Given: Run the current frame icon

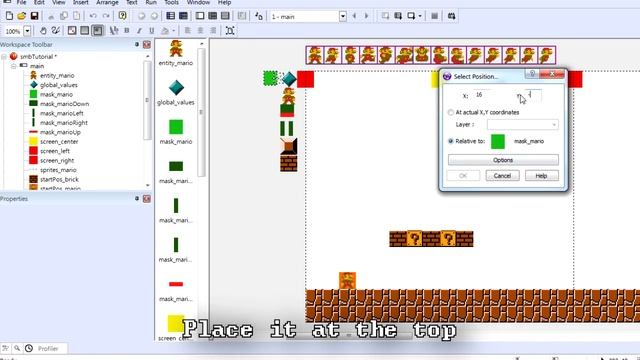Looking at the screenshot, I should tap(411, 16).
